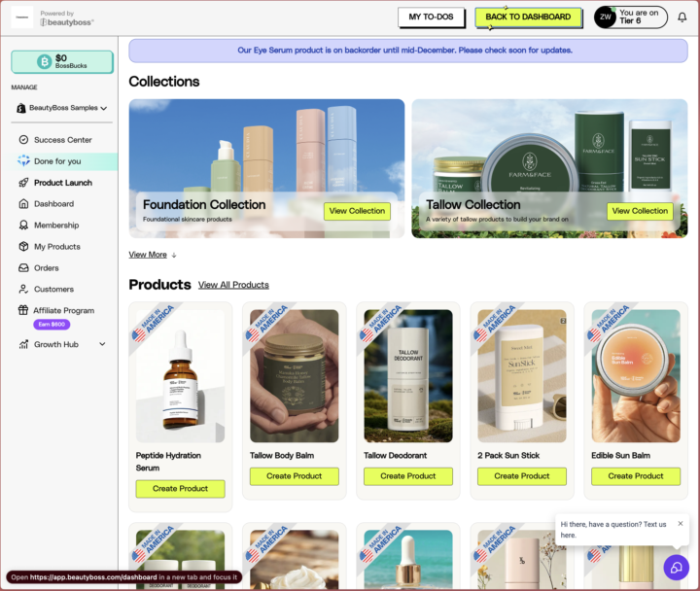Expand the Growth Hub chevron
This screenshot has width=700, height=591.
[102, 344]
